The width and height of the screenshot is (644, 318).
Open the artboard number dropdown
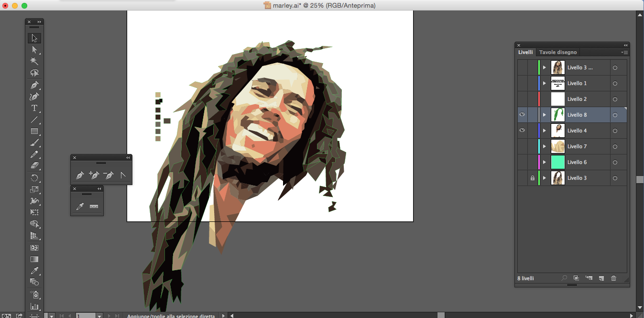pos(99,316)
